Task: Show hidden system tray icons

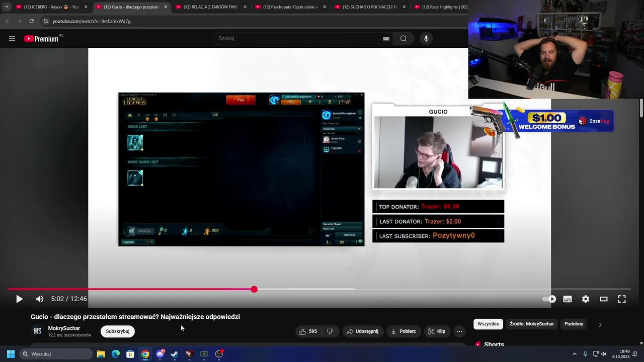Action: 575,354
